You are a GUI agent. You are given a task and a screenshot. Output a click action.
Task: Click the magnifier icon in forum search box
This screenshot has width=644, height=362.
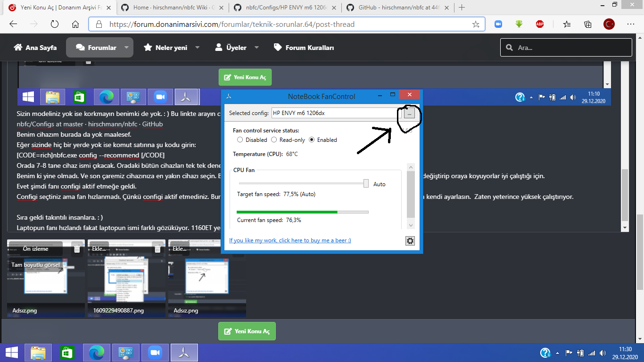509,48
